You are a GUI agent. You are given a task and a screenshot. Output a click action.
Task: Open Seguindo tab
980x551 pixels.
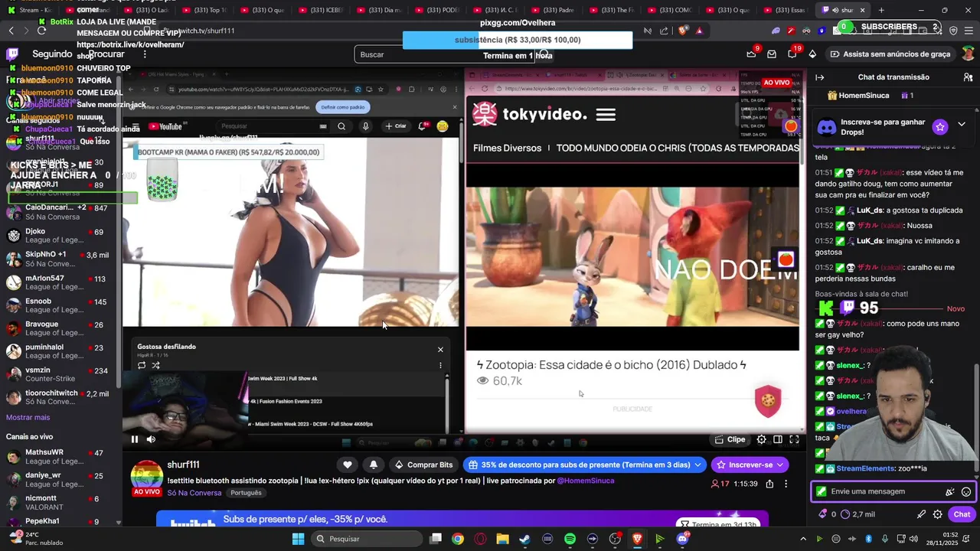(x=52, y=54)
